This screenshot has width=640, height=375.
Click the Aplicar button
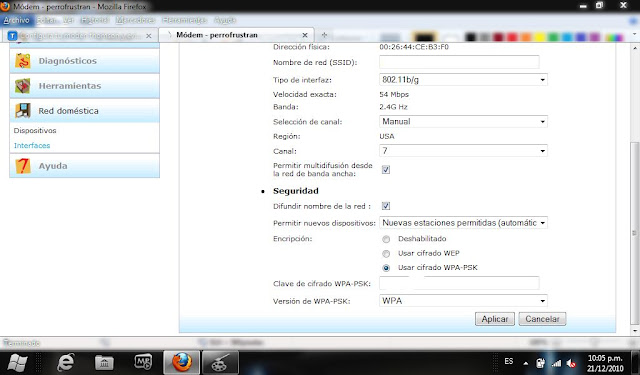click(x=495, y=319)
